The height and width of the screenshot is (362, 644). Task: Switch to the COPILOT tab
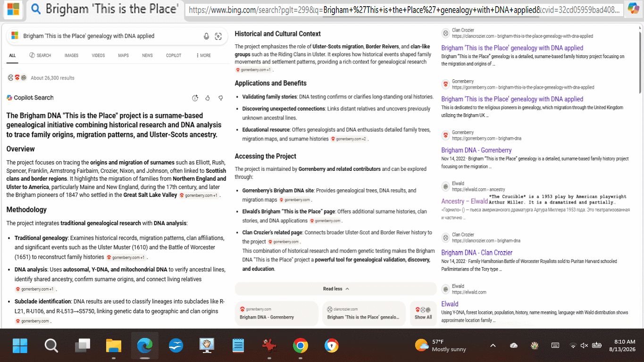coord(174,56)
